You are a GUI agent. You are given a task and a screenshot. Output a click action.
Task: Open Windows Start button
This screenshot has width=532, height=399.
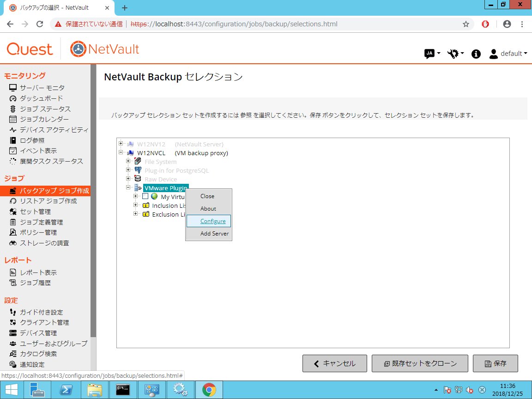pos(12,390)
